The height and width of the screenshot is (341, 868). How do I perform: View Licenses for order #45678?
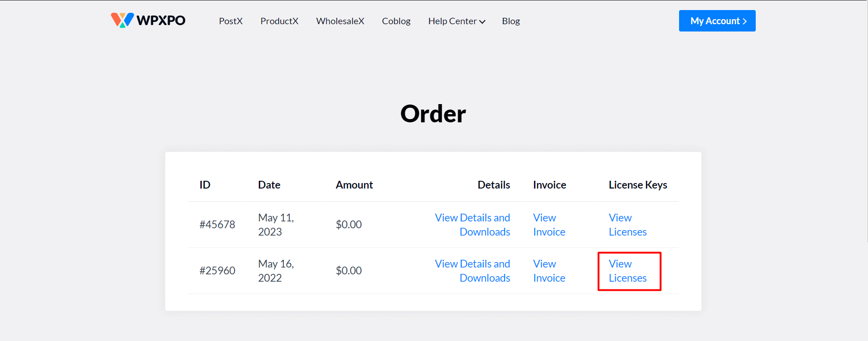pyautogui.click(x=627, y=225)
